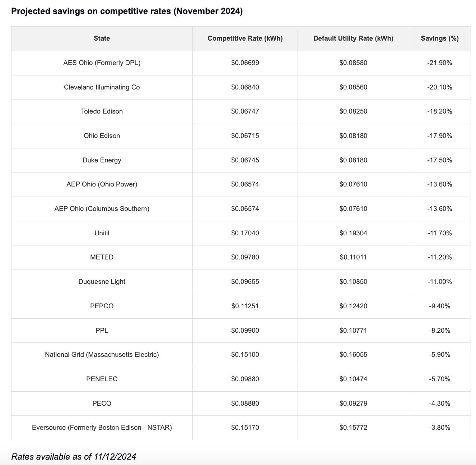Click PEPCO savings value -9.40%

[x=440, y=306]
